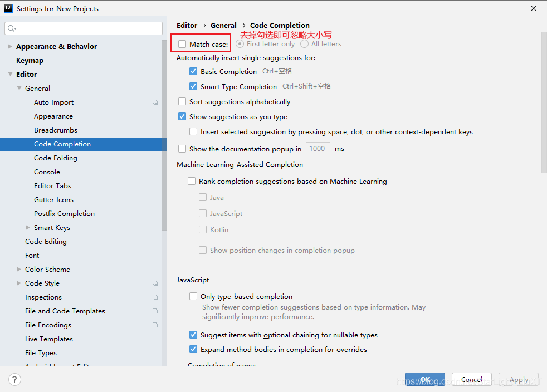Viewport: 547px width, 392px height.
Task: Click the Editor breadcrumb link
Action: point(187,25)
